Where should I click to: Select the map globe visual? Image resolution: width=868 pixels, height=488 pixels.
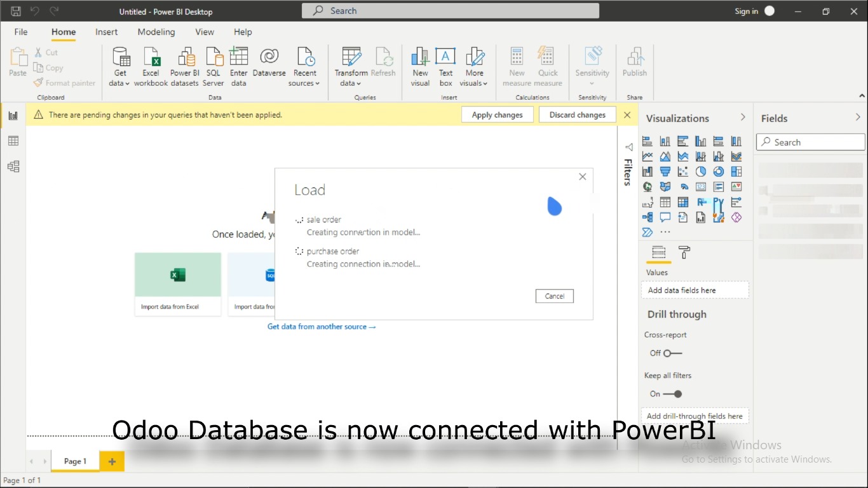648,187
